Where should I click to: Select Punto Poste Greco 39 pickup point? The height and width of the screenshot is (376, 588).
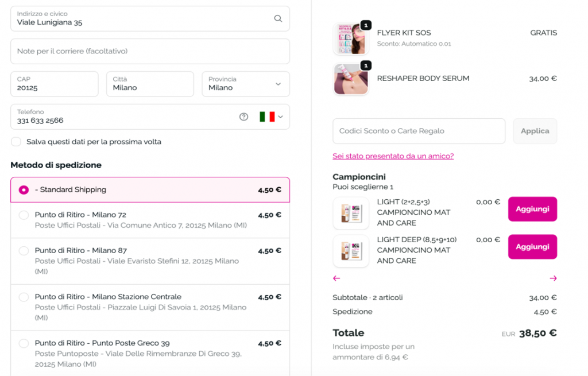pos(24,344)
